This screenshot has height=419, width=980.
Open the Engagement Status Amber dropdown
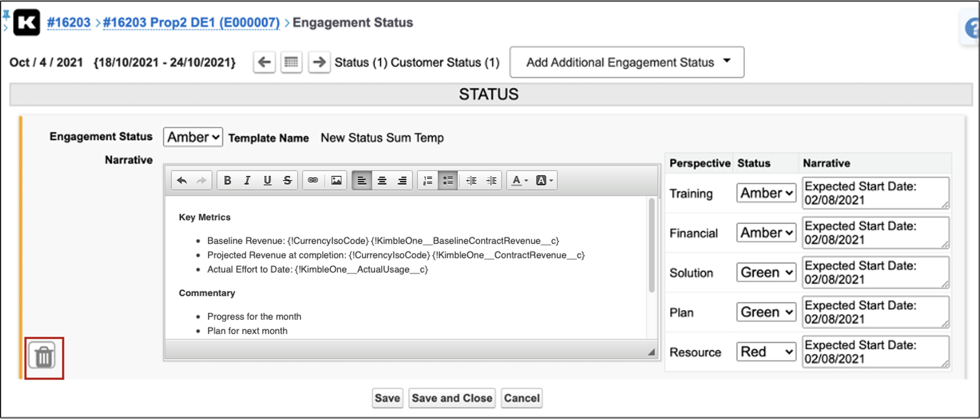(x=193, y=137)
